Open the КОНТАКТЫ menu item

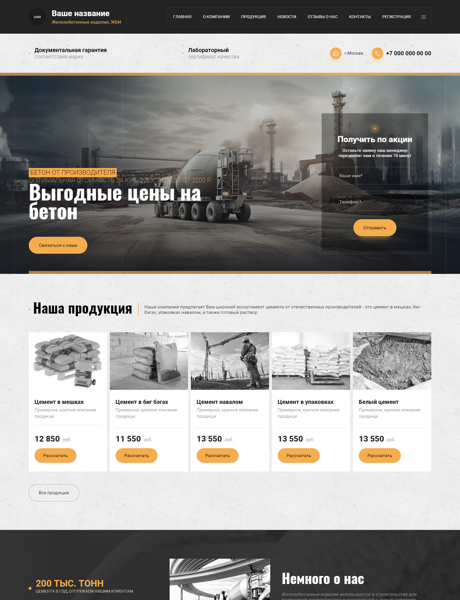(x=360, y=17)
